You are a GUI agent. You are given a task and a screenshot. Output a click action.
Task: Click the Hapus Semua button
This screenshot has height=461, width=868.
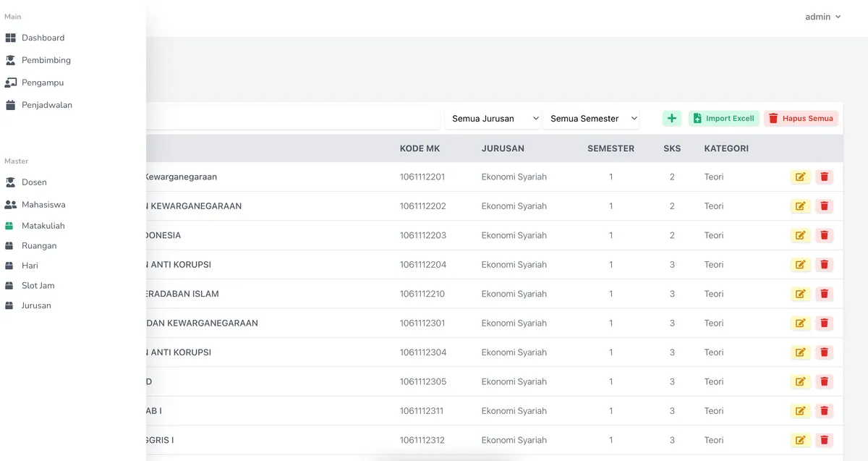coord(801,119)
